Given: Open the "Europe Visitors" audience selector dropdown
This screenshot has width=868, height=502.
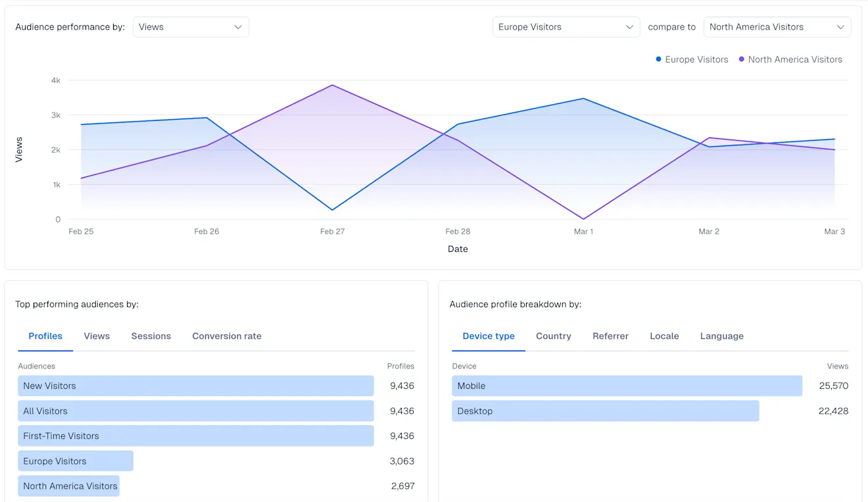Looking at the screenshot, I should pos(566,26).
